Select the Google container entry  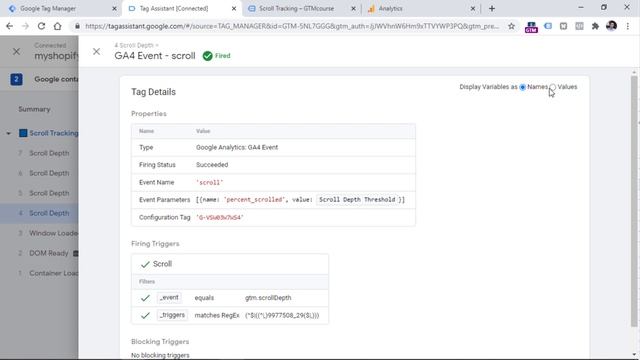[x=39, y=79]
